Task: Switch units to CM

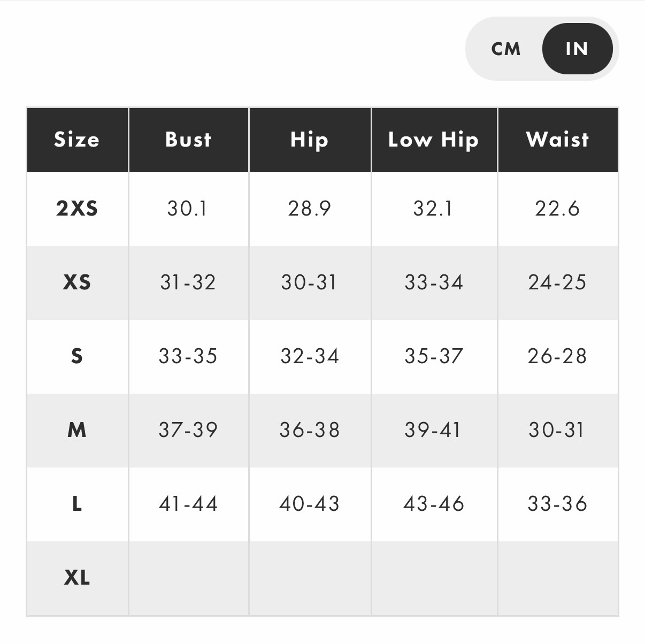Action: pos(505,49)
